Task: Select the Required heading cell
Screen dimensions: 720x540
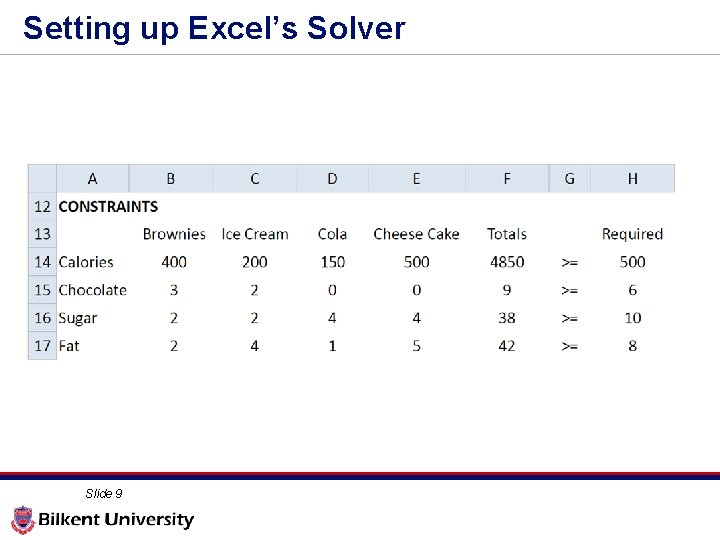Action: point(632,234)
